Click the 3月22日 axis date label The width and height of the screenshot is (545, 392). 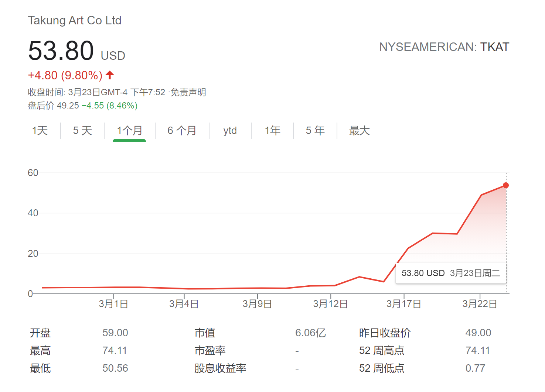coord(480,304)
